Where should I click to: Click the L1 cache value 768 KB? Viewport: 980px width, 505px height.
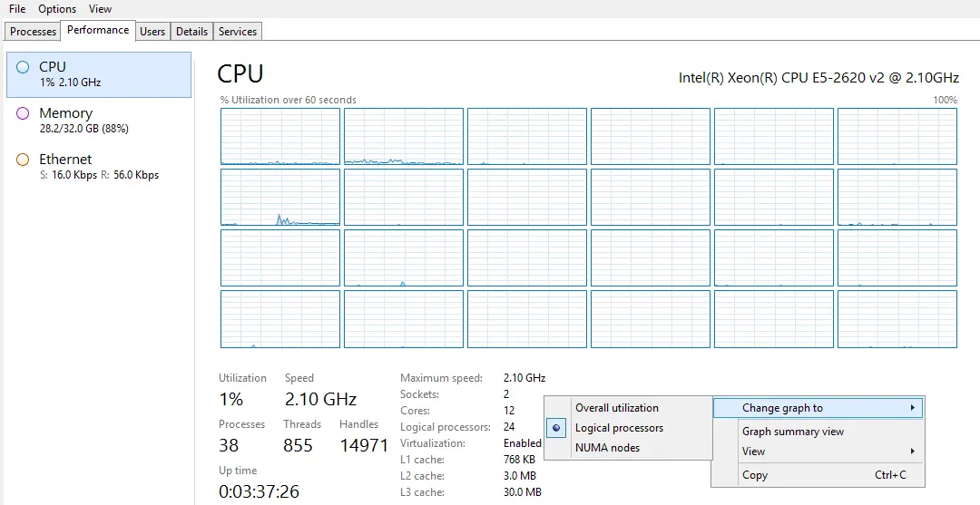click(519, 460)
